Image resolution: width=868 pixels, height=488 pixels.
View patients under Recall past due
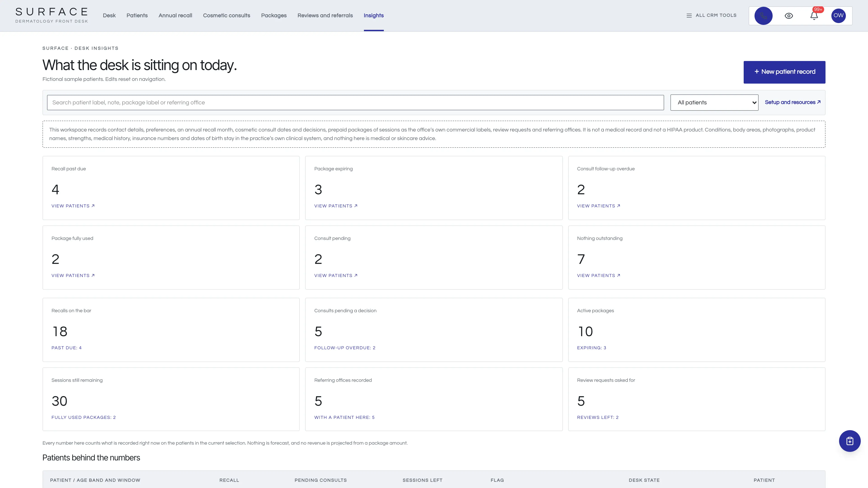point(73,206)
